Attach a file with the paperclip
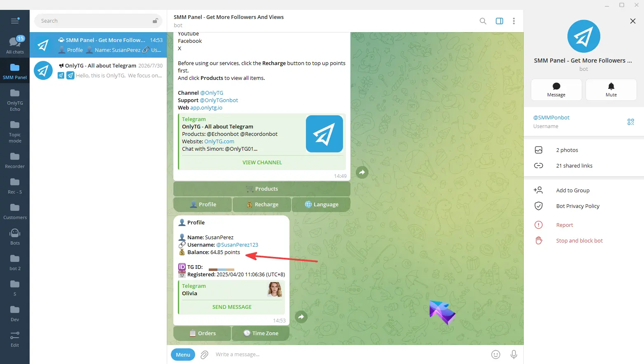The image size is (644, 364). (x=204, y=355)
